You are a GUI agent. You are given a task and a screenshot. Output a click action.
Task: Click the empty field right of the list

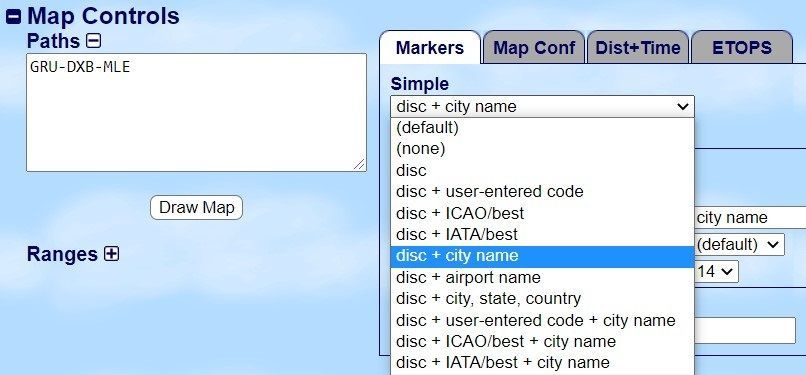745,330
